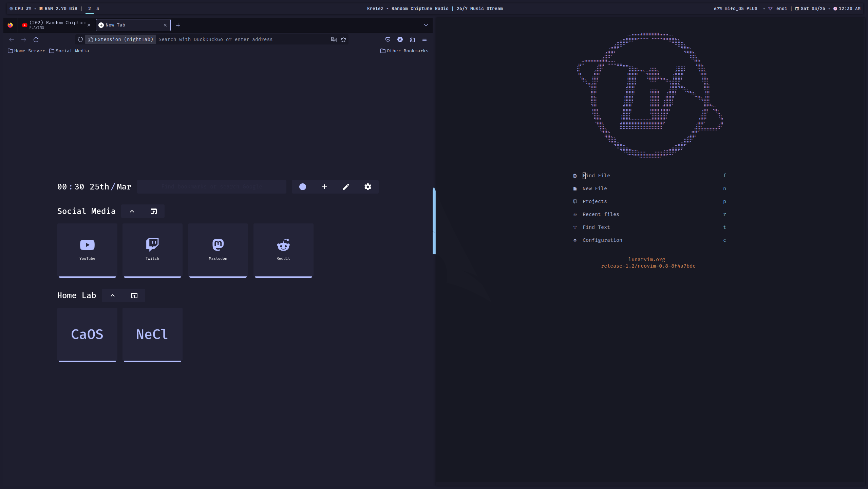The height and width of the screenshot is (489, 868).
Task: Toggle tracking protection shield in address bar
Action: (x=80, y=39)
